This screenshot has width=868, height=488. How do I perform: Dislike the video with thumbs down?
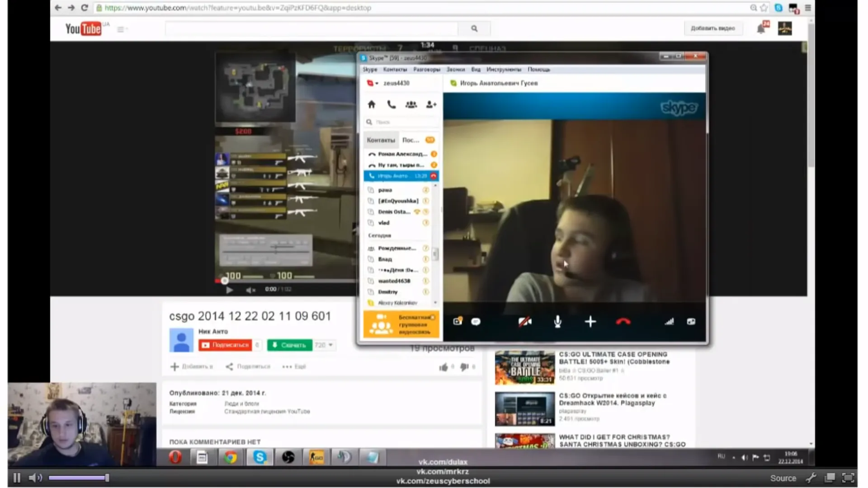(464, 367)
